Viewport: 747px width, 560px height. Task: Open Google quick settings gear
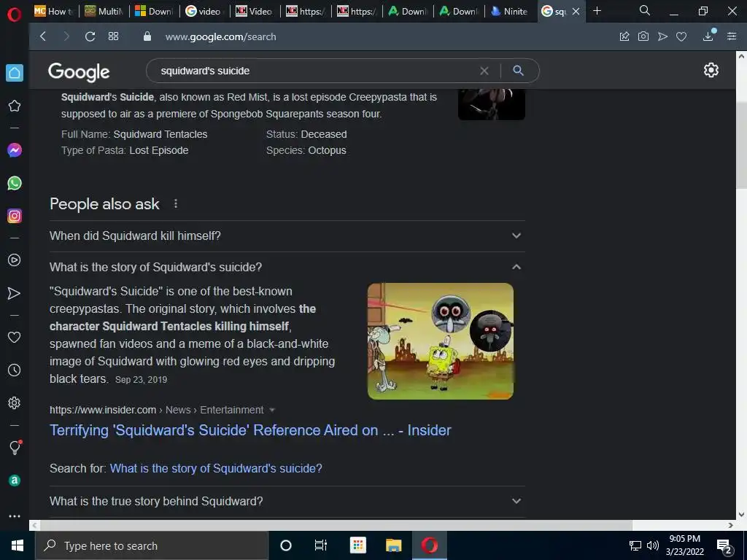click(711, 70)
